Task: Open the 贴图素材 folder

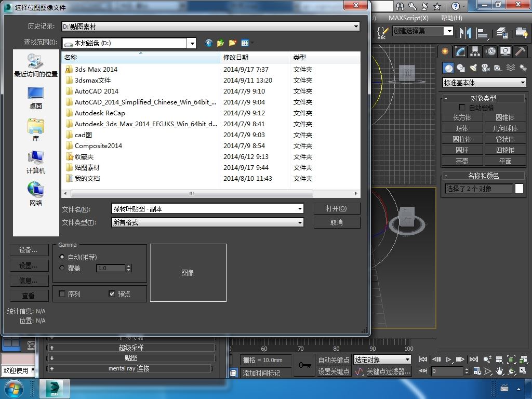Action: coord(87,168)
